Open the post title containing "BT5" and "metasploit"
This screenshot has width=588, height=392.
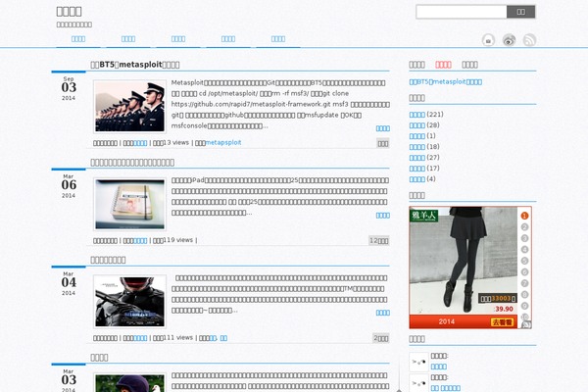[135, 65]
